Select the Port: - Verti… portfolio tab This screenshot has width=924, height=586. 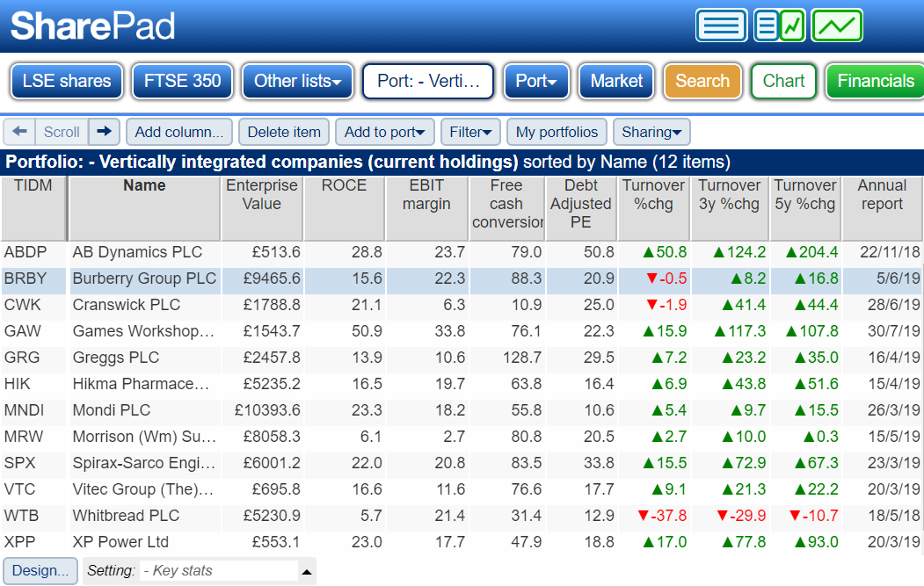point(428,81)
